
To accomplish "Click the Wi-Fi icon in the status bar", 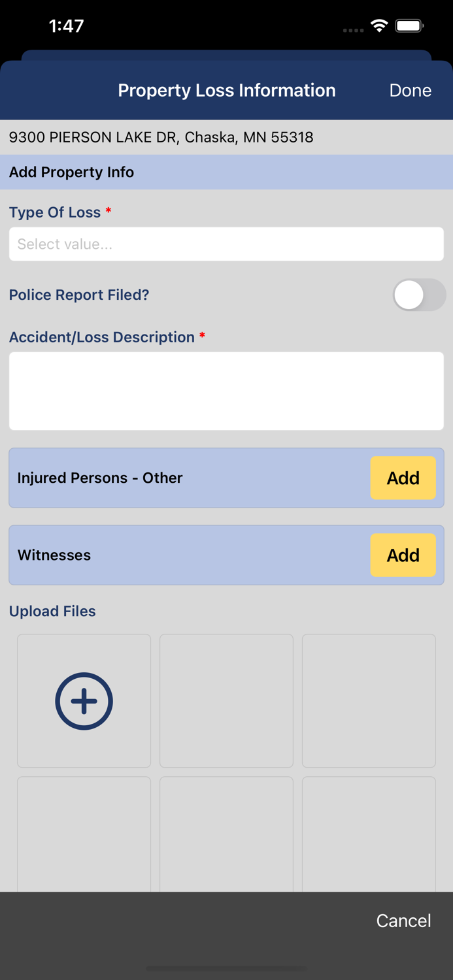I will click(380, 26).
